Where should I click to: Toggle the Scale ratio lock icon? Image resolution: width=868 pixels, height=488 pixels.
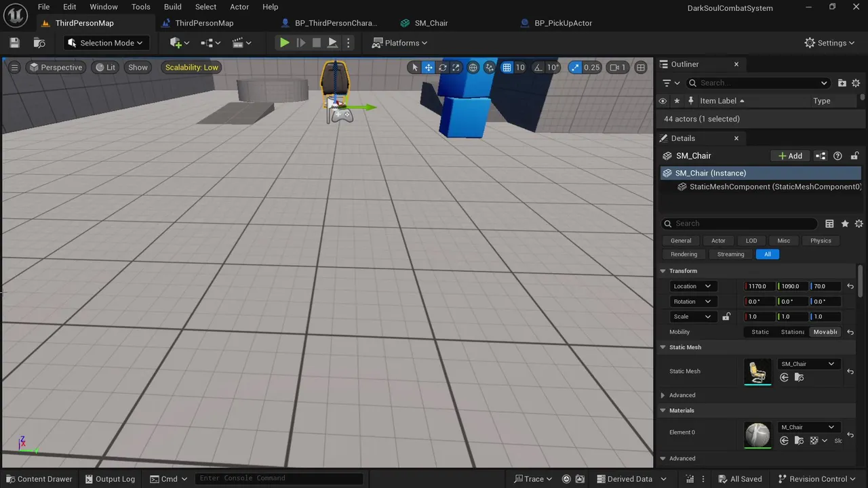(726, 317)
